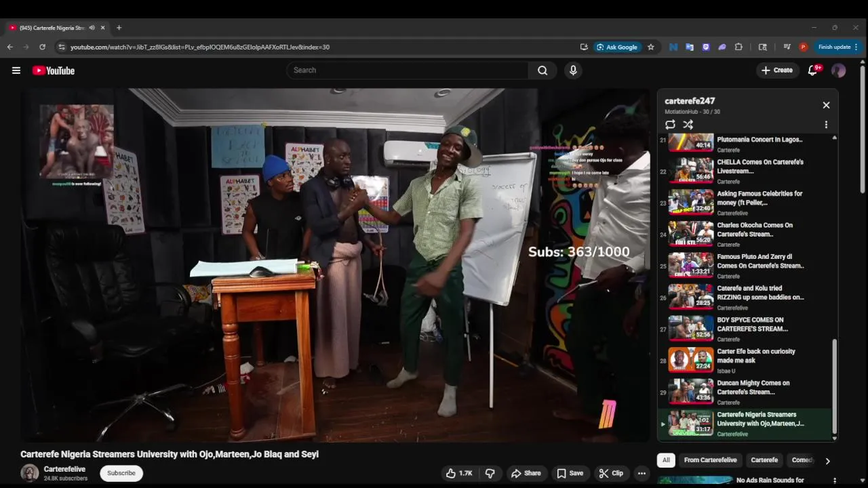Open the Carterefelive channel avatar
Screen dimensions: 868x488
[x=30, y=473]
